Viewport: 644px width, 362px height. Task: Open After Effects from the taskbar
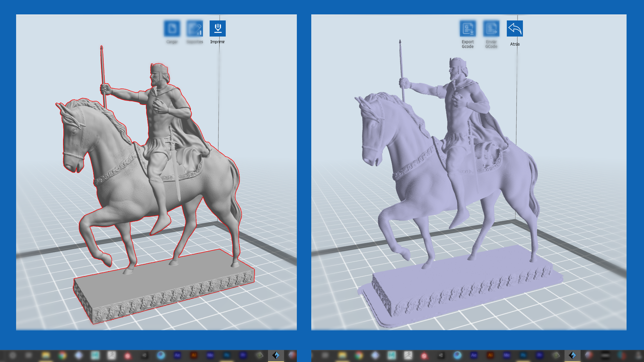tap(178, 355)
